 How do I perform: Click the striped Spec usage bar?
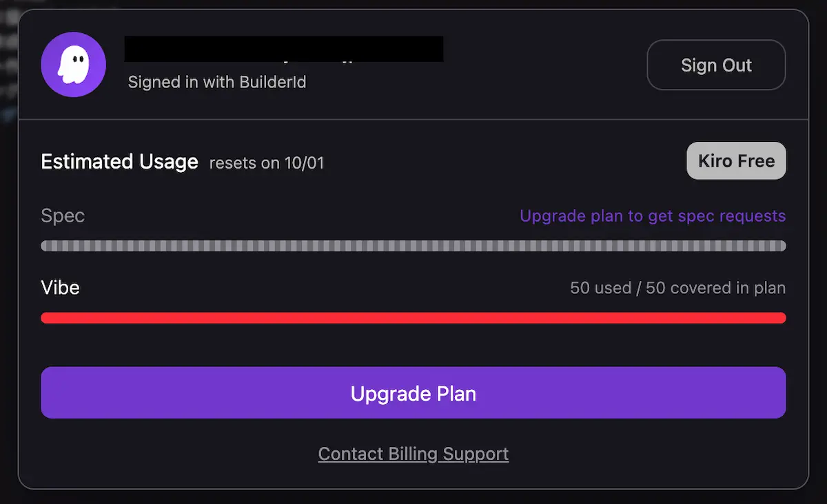(x=413, y=246)
